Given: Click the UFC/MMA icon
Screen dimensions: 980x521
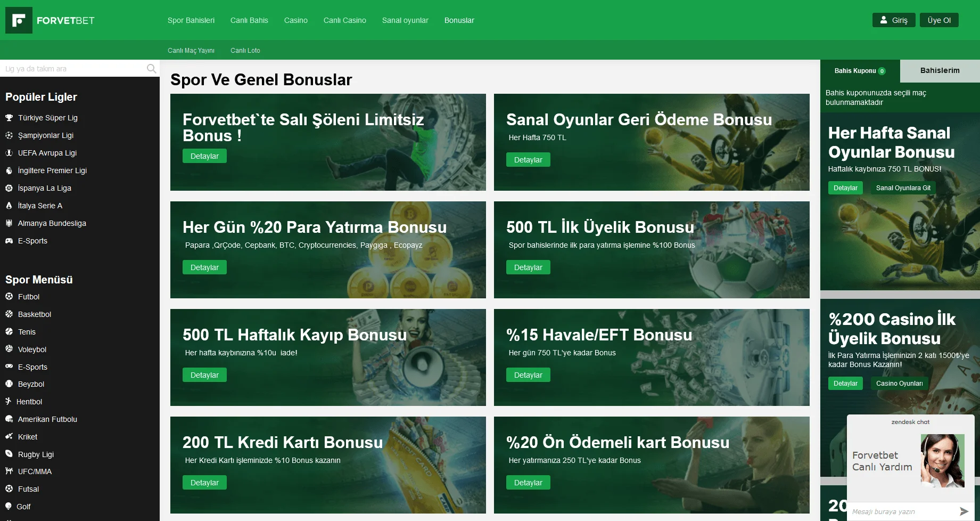Looking at the screenshot, I should click(x=9, y=471).
